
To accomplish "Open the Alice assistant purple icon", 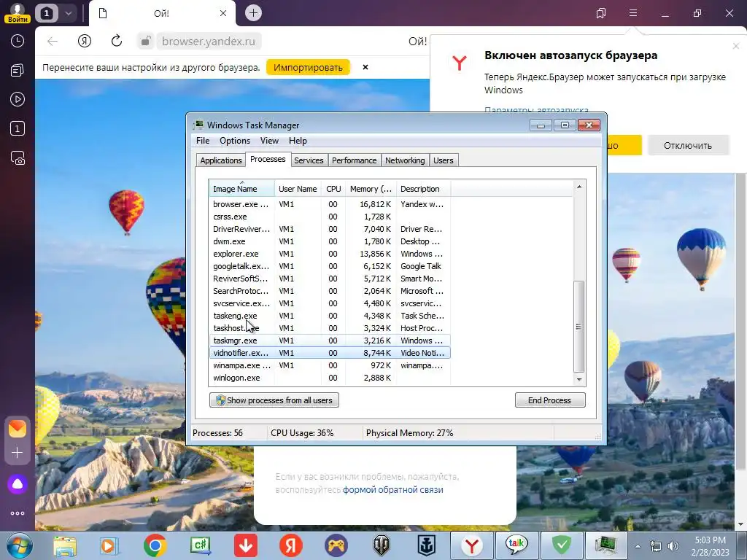I will click(18, 484).
